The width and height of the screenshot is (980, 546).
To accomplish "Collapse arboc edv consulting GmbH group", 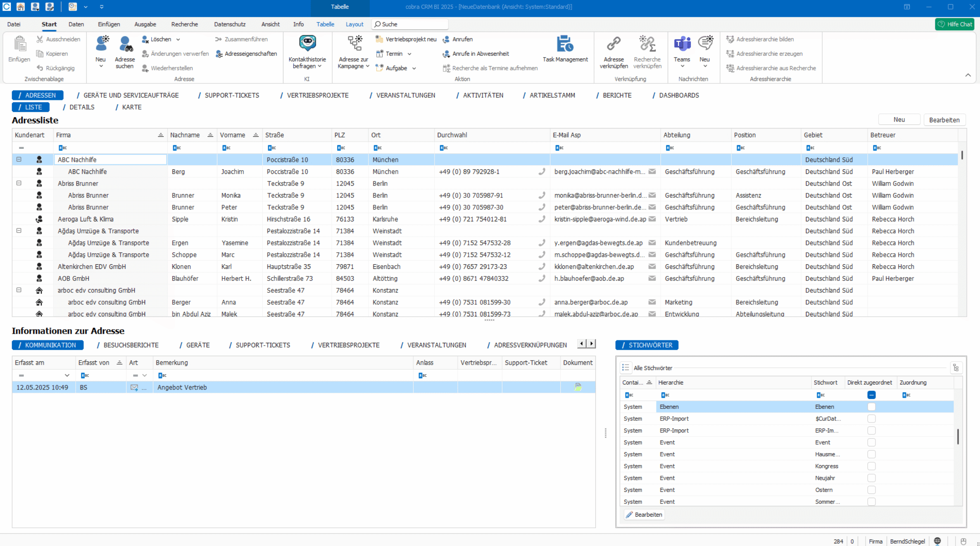I will click(19, 290).
